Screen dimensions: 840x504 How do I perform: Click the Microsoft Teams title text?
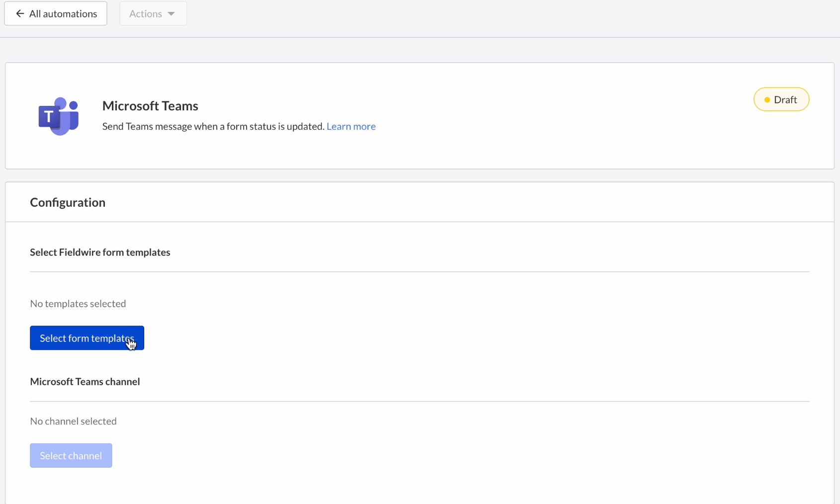pyautogui.click(x=150, y=106)
